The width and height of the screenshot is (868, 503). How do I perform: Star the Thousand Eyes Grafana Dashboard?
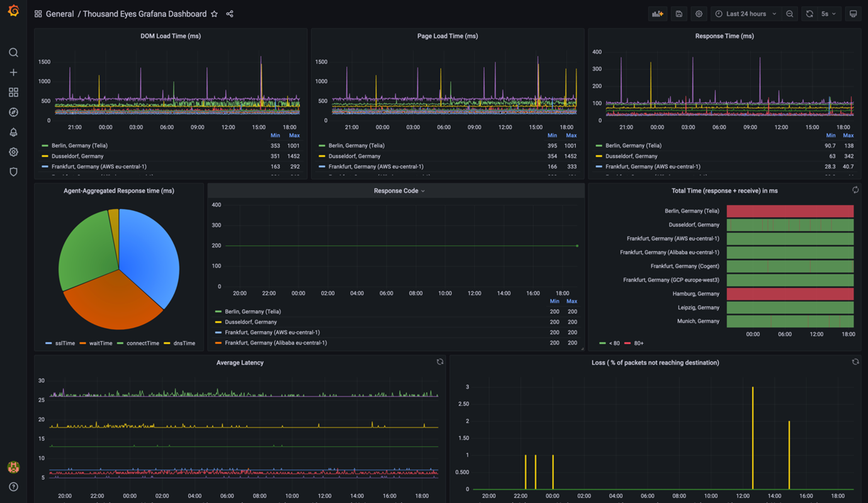tap(215, 14)
